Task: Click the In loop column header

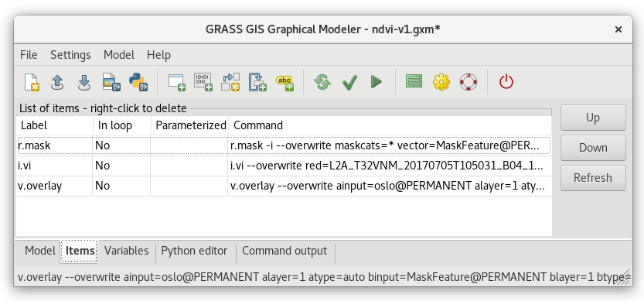Action: [x=121, y=125]
